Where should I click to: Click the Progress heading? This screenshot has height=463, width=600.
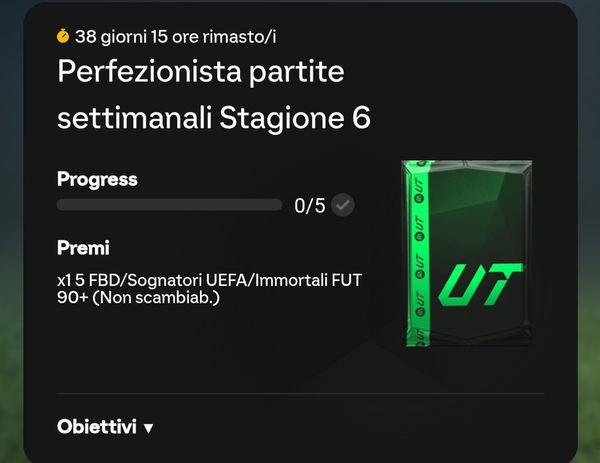coord(97,179)
